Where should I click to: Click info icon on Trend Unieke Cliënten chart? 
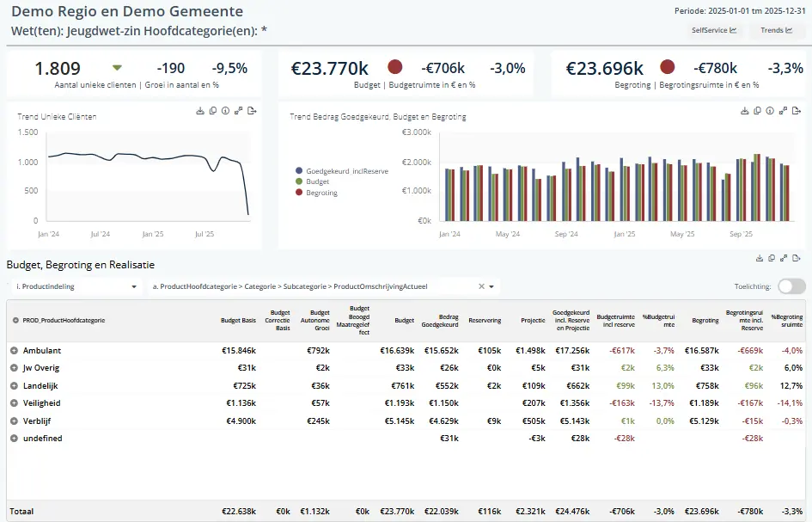226,111
